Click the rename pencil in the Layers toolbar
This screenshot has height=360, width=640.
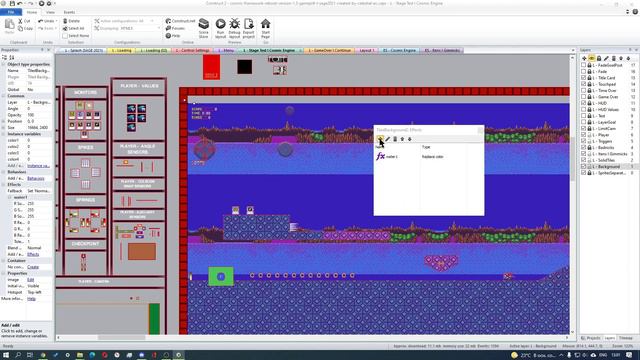coord(606,58)
